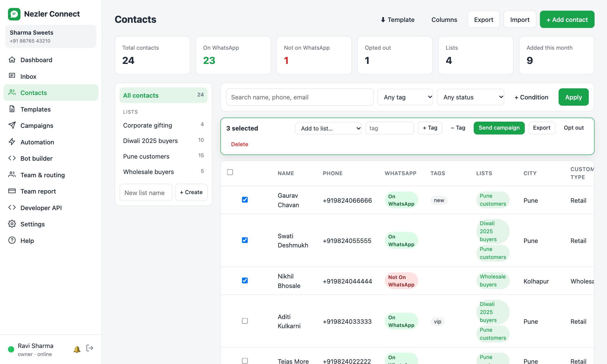
Task: Click the notification bell icon
Action: click(x=77, y=349)
